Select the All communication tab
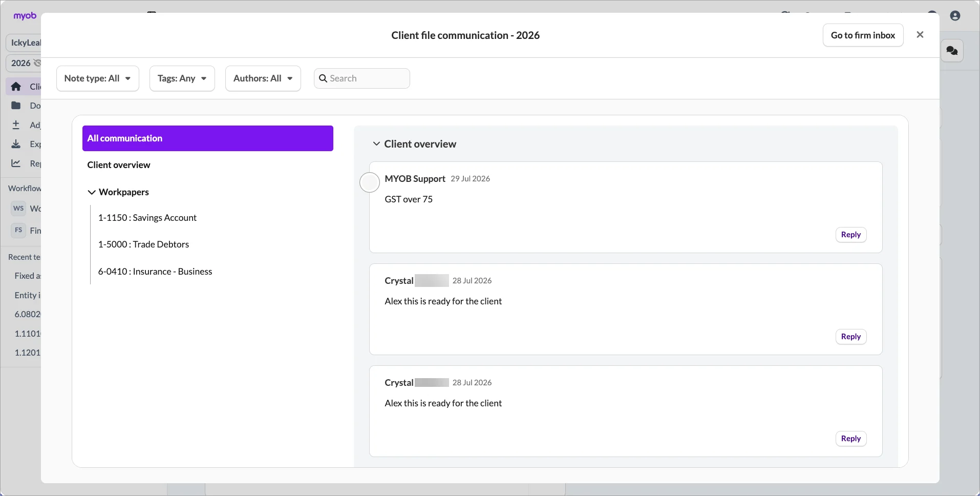Screen dimensions: 980x496 pyautogui.click(x=208, y=138)
